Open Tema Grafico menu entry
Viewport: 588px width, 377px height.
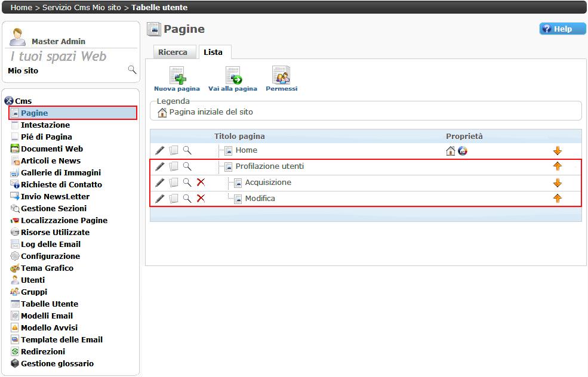[47, 268]
